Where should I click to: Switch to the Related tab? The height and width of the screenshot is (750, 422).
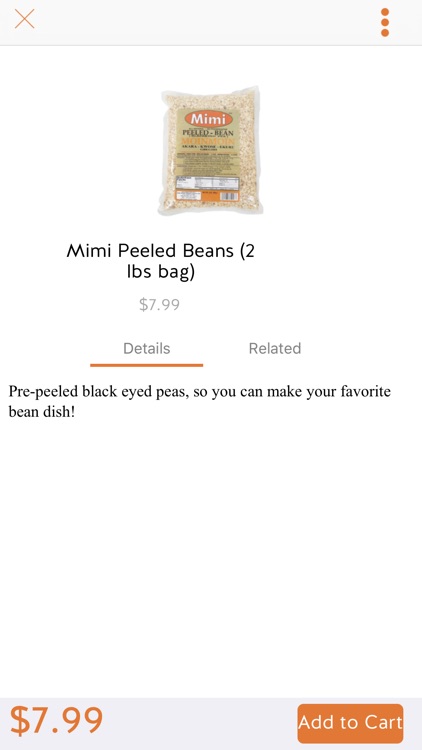point(275,348)
